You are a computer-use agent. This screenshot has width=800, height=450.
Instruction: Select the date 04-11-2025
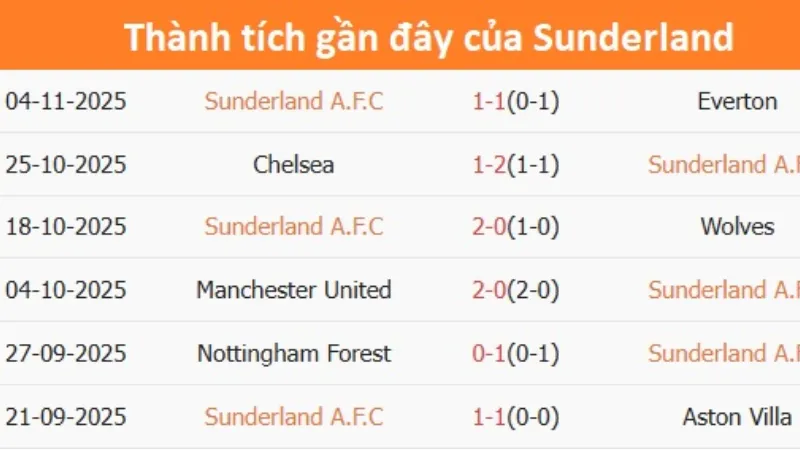pyautogui.click(x=66, y=101)
